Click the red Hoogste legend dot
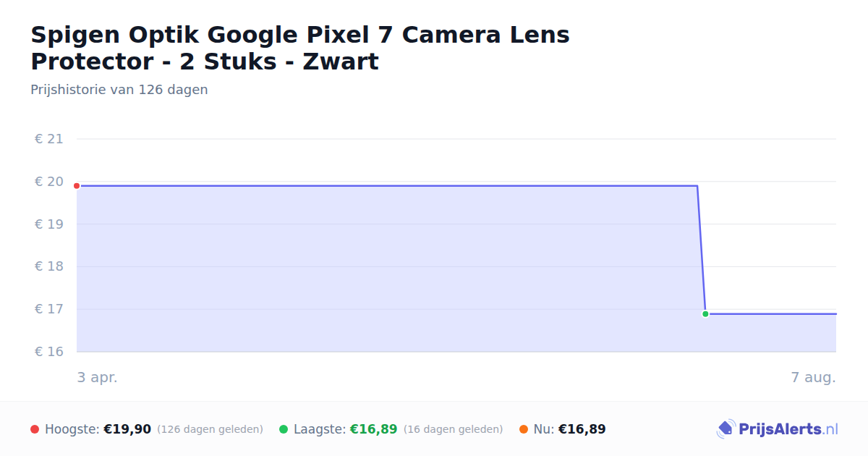The width and height of the screenshot is (868, 456). click(35, 429)
